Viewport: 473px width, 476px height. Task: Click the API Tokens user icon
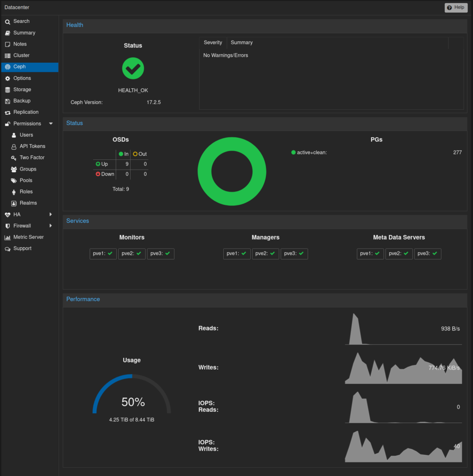click(13, 146)
